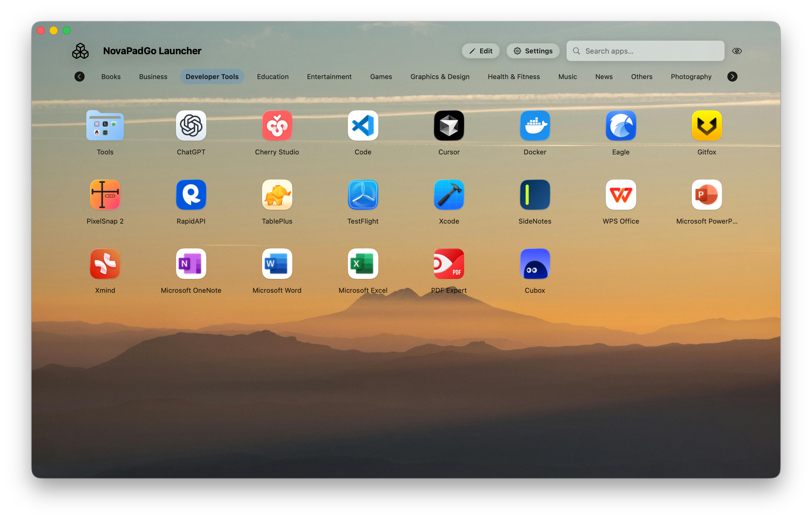Select the Music category tab
This screenshot has height=520, width=812.
567,77
